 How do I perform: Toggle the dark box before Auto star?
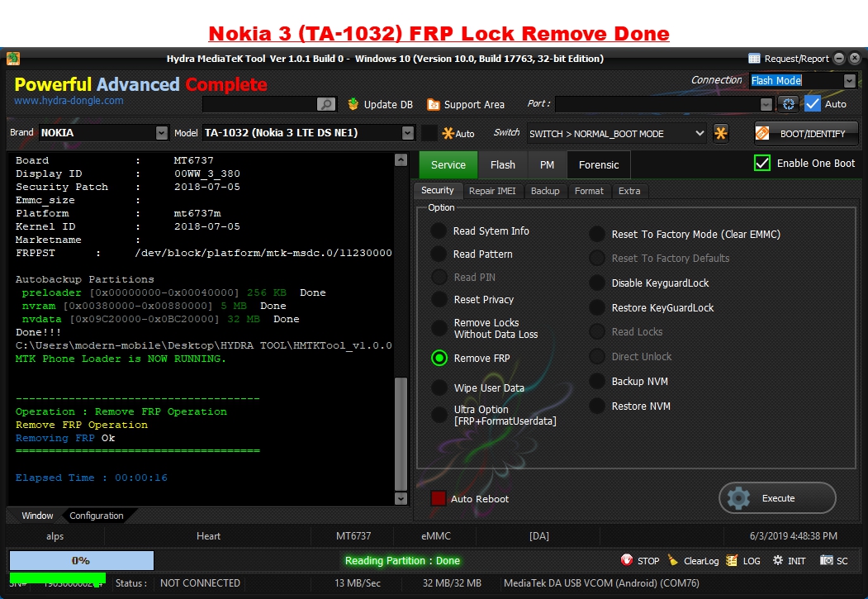429,133
